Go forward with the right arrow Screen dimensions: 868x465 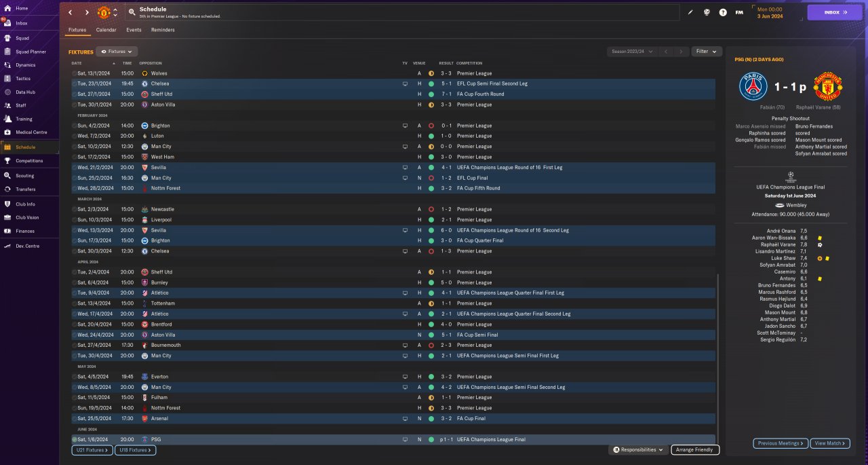87,12
